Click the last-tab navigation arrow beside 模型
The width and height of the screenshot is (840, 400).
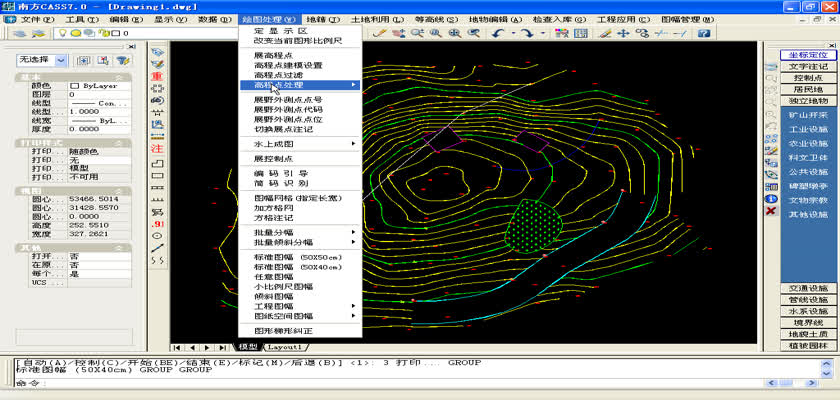click(222, 348)
